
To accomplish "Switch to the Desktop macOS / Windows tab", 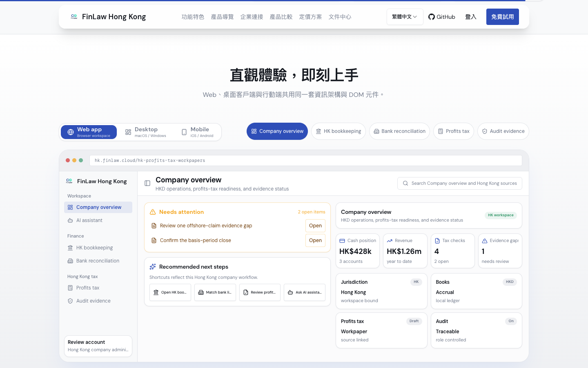I will point(146,132).
